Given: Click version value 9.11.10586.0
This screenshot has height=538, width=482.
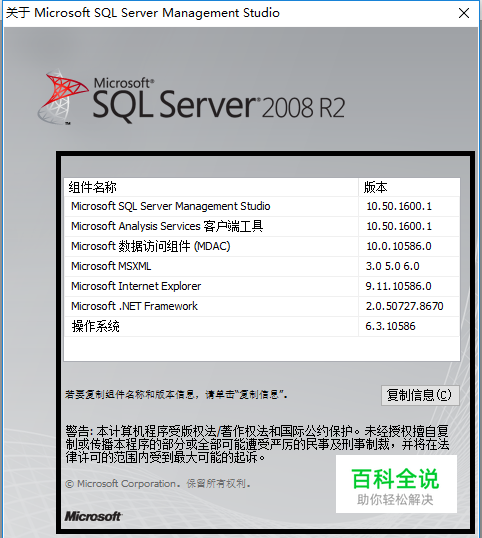Looking at the screenshot, I should [398, 286].
